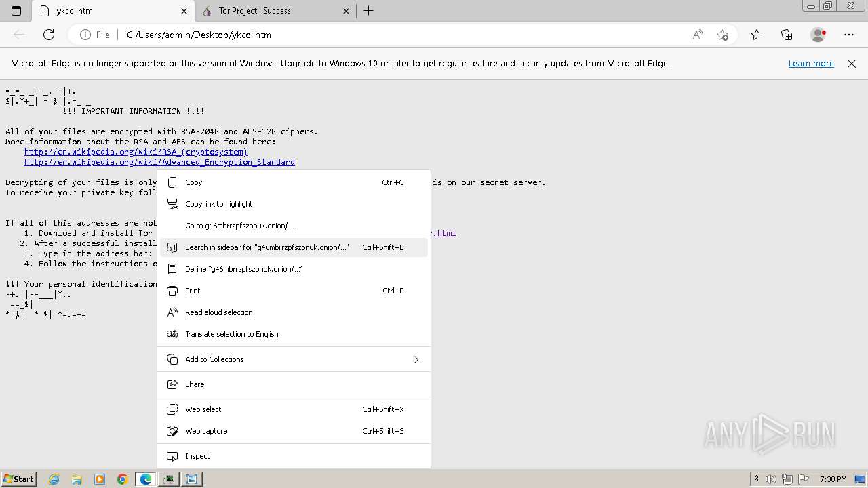Select Search in sidebar for g46mbrrzpfszonuk.onion
Image resolution: width=868 pixels, height=488 pixels.
294,247
